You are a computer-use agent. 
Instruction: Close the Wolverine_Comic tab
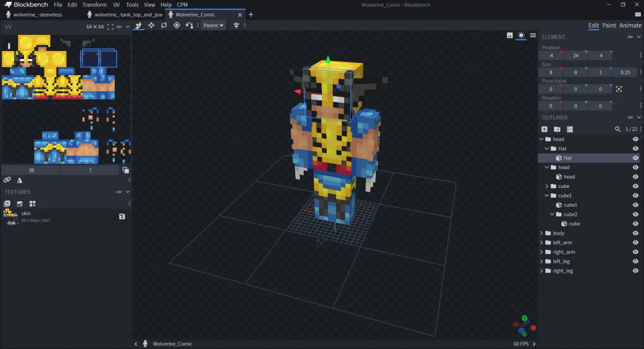point(239,14)
